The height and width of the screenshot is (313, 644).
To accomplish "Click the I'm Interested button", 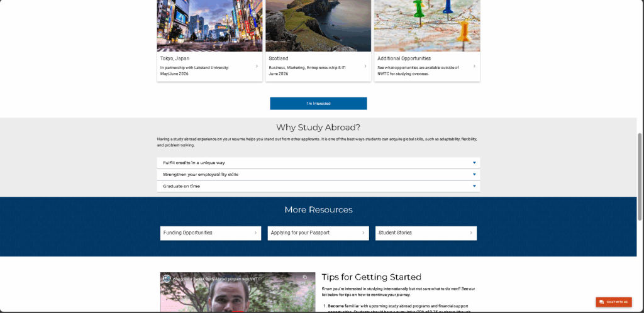I will [x=318, y=103].
